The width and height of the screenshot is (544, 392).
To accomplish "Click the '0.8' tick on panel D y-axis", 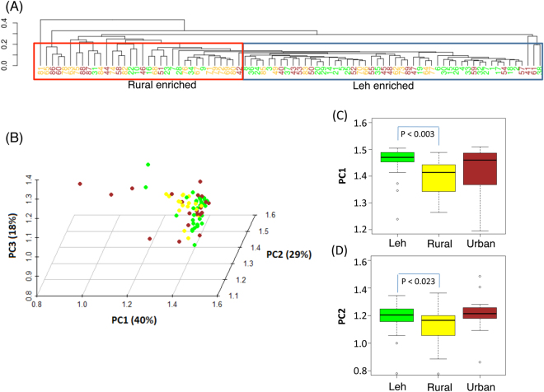I will point(360,371).
